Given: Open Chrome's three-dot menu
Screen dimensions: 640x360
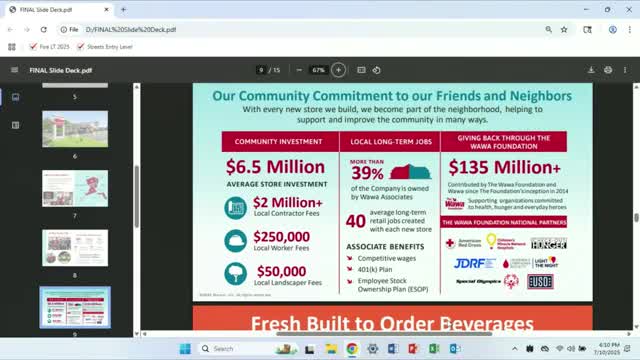Looking at the screenshot, I should (630, 29).
